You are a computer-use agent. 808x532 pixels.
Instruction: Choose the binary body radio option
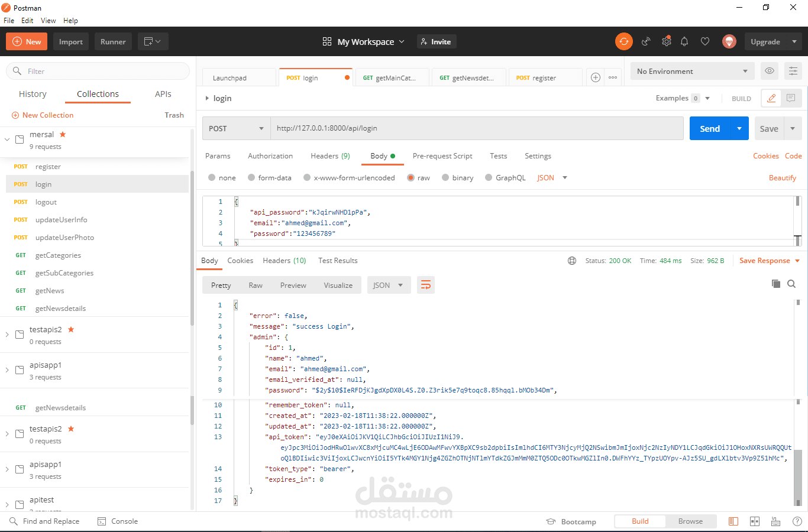click(x=445, y=177)
